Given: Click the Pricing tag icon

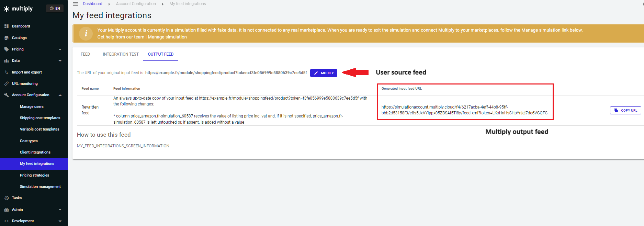Looking at the screenshot, I should pyautogui.click(x=7, y=49).
